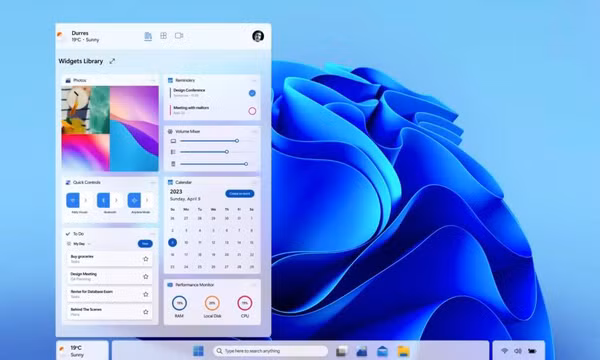The image size is (600, 360).
Task: Open the pink gradient photo thumbnail
Action: [86, 152]
